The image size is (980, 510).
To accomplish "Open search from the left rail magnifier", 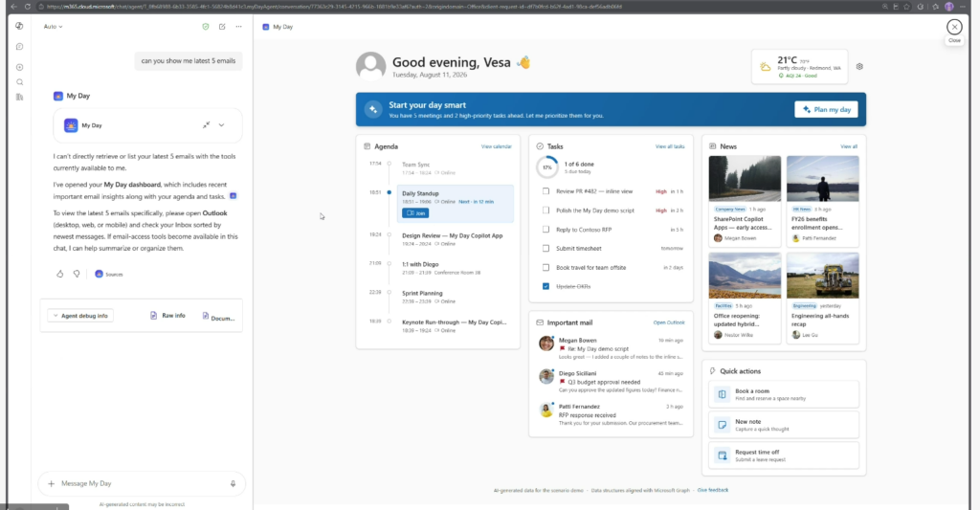I will (19, 82).
